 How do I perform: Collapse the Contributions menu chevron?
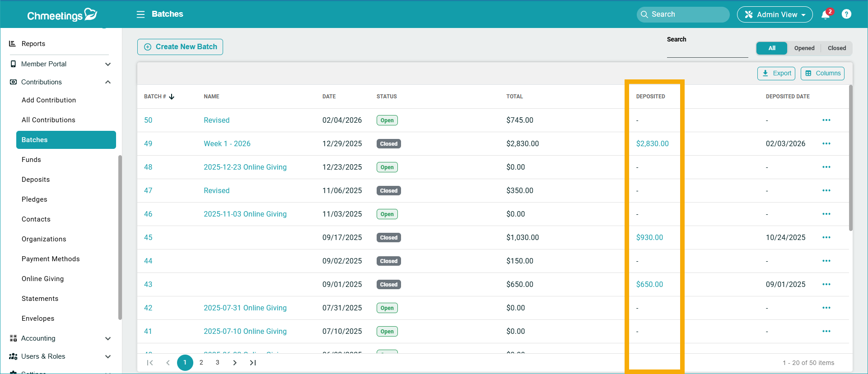pos(108,82)
